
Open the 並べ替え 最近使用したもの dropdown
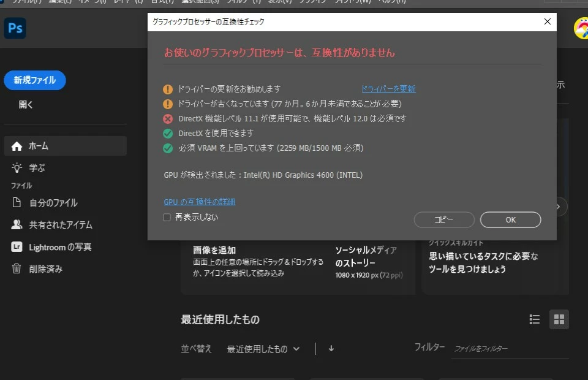point(263,349)
